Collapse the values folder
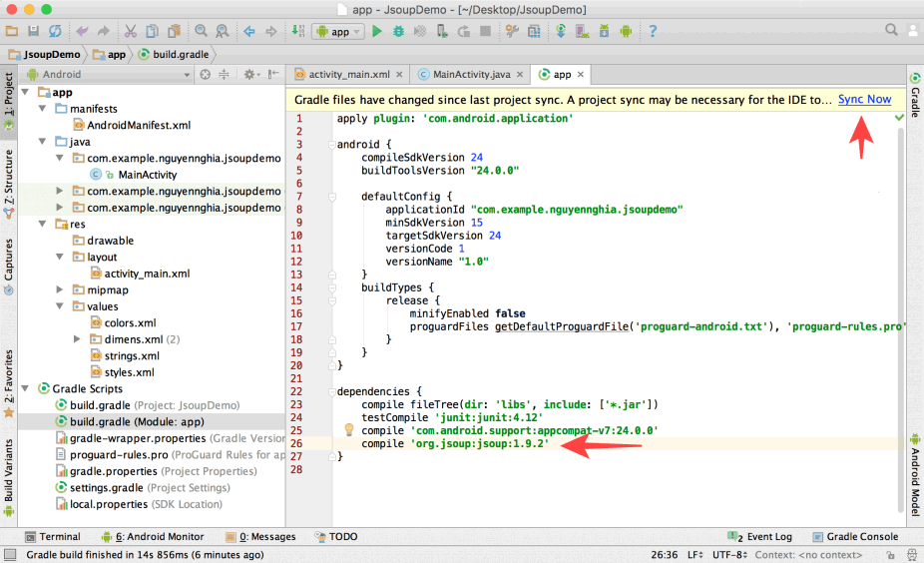Image resolution: width=924 pixels, height=563 pixels. coord(60,306)
